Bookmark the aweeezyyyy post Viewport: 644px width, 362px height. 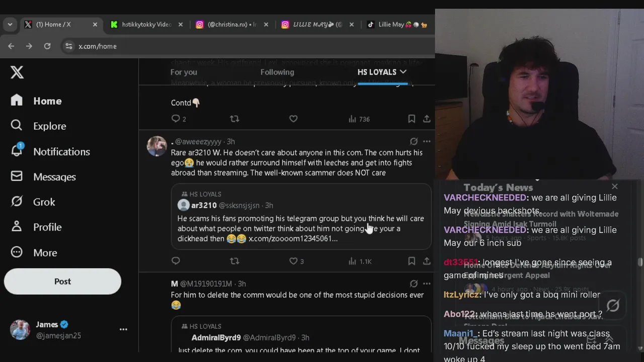point(412,261)
